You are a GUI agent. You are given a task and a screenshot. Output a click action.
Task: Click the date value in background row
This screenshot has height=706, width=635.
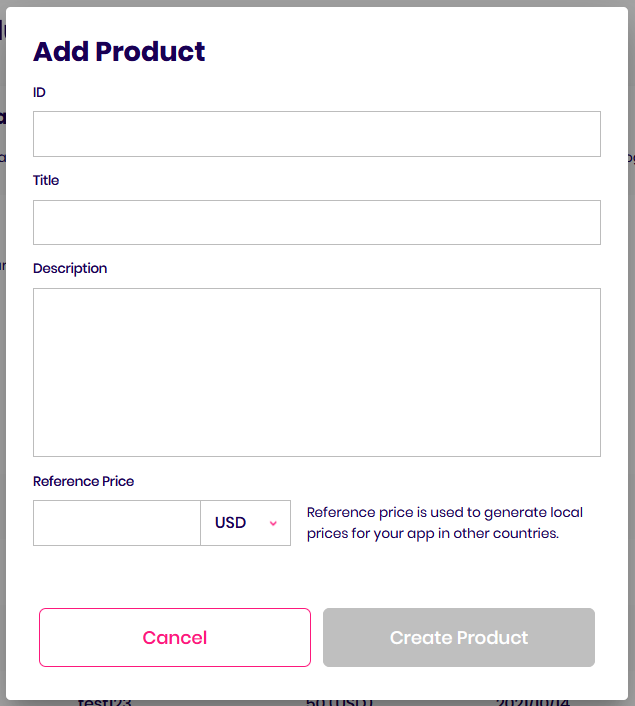[x=526, y=702]
